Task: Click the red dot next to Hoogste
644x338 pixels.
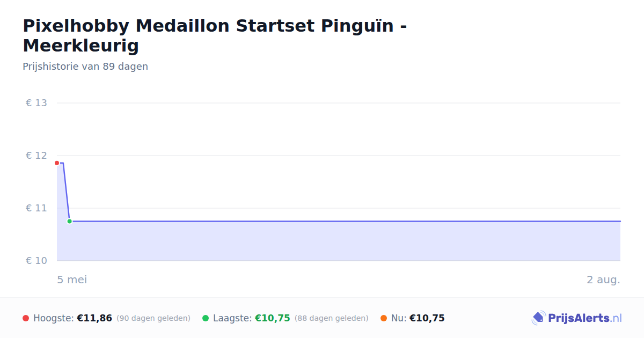Action: click(26, 318)
